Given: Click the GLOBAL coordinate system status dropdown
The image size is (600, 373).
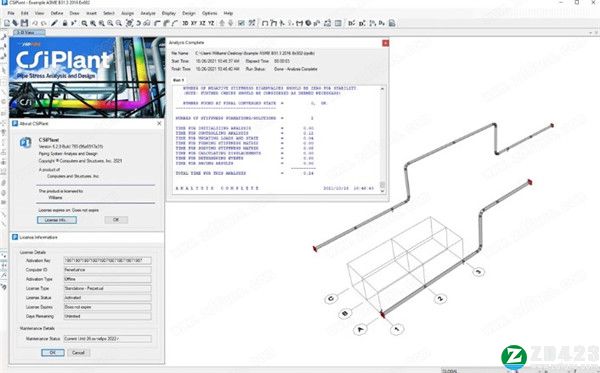Looking at the screenshot, I should [474, 370].
